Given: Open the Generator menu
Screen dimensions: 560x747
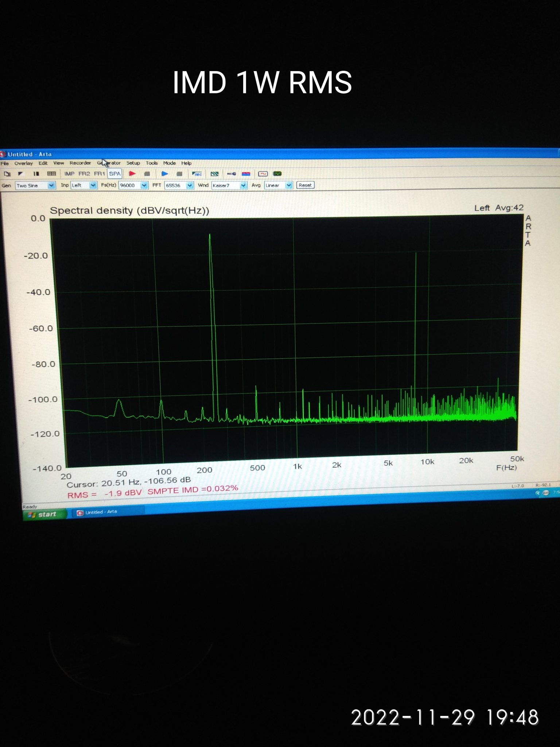Looking at the screenshot, I should [109, 163].
